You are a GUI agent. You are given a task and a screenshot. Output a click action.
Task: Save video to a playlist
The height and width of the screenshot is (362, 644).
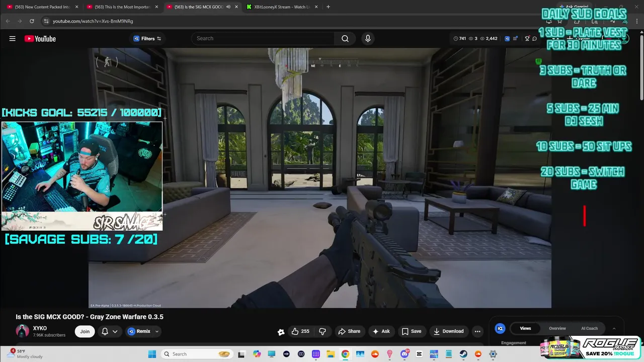coord(411,331)
